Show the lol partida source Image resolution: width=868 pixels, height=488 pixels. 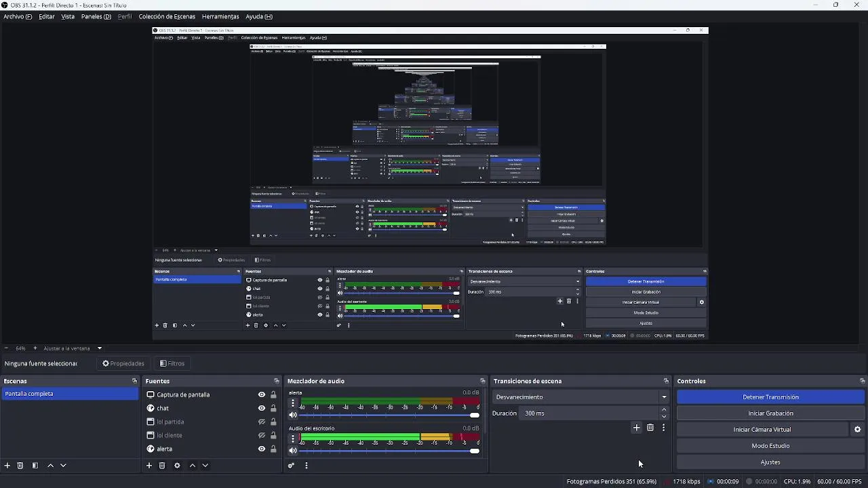tap(262, 422)
